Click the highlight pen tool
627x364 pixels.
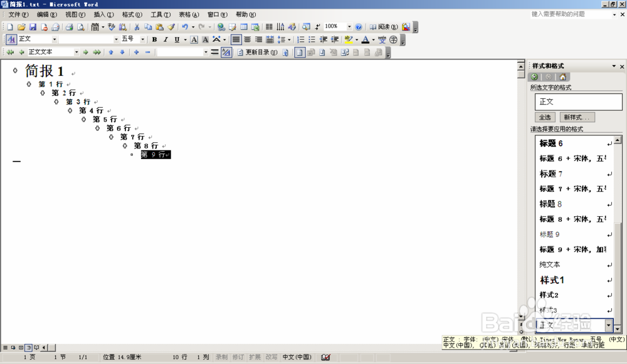click(349, 39)
